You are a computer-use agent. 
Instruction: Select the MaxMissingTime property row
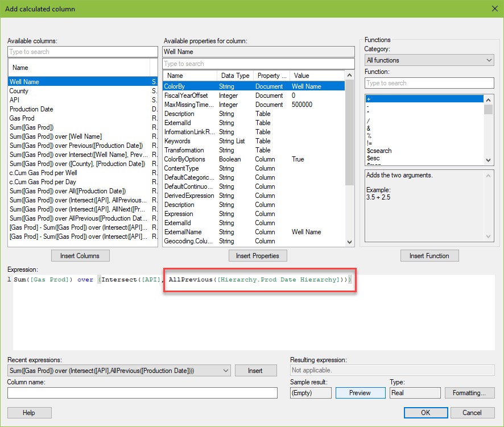254,105
